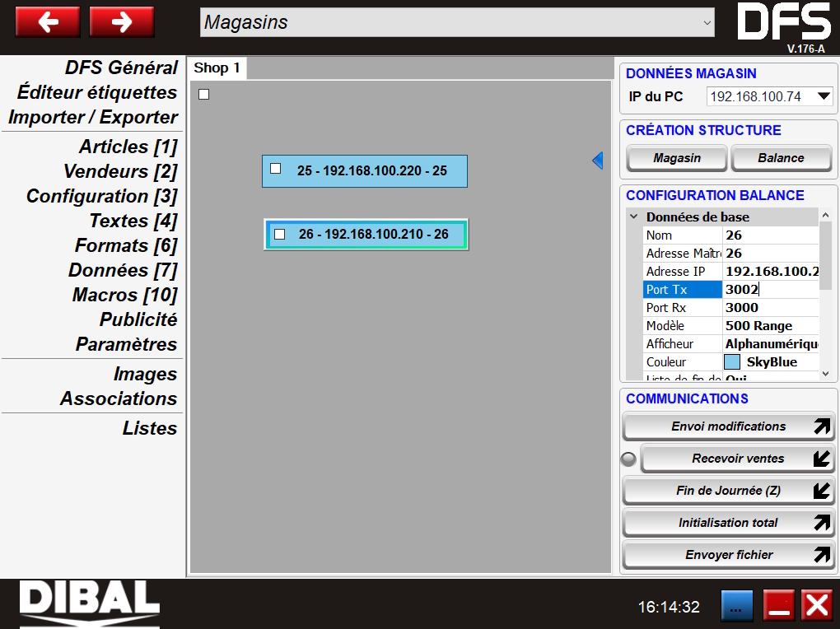Screen dimensions: 840x629
Task: Click the blue ellipsis button in footer
Action: click(x=736, y=606)
